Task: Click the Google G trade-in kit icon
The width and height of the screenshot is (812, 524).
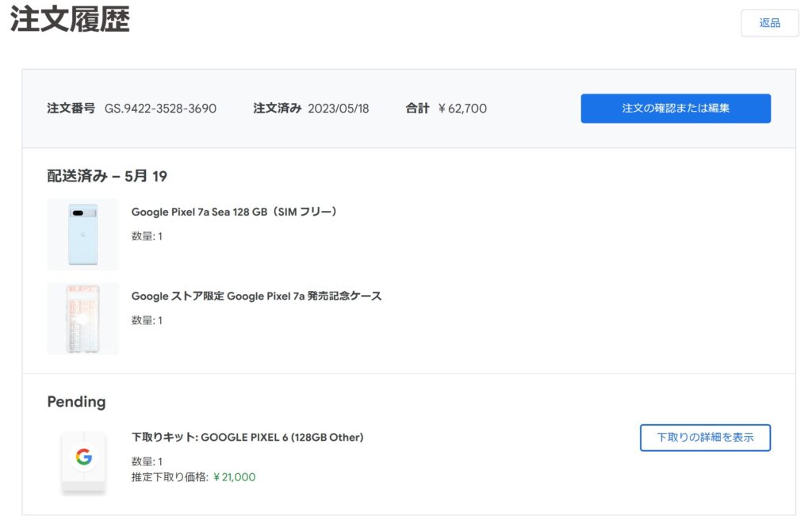Action: pyautogui.click(x=83, y=457)
